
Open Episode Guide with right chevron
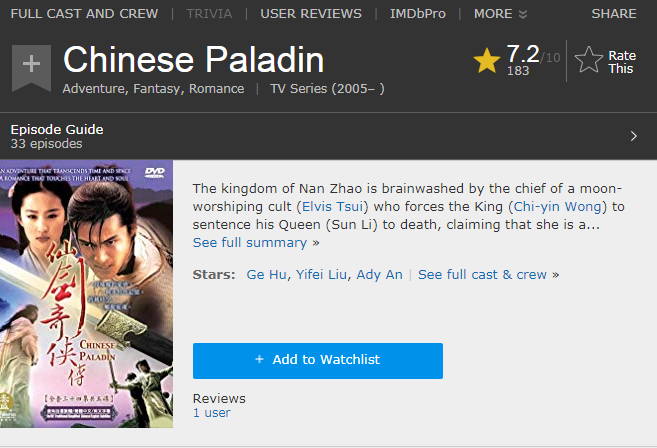point(633,136)
